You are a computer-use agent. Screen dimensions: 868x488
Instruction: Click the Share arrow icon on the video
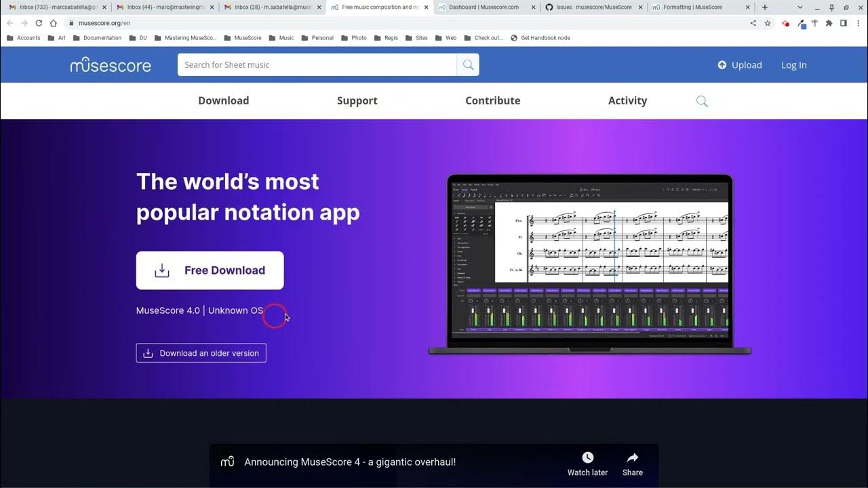(633, 457)
